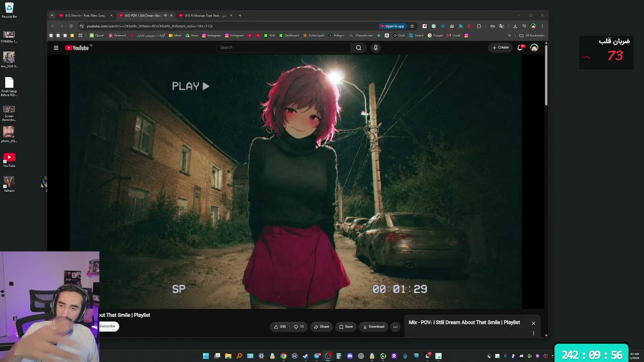Close the Shervin - Potk tab
644x362 pixels.
click(111, 16)
